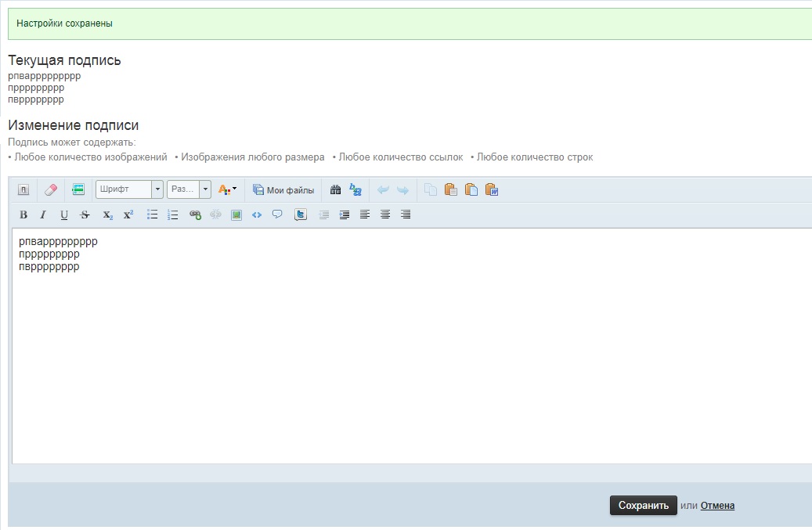Open find binoculars tool
The image size is (812, 530).
[x=335, y=189]
